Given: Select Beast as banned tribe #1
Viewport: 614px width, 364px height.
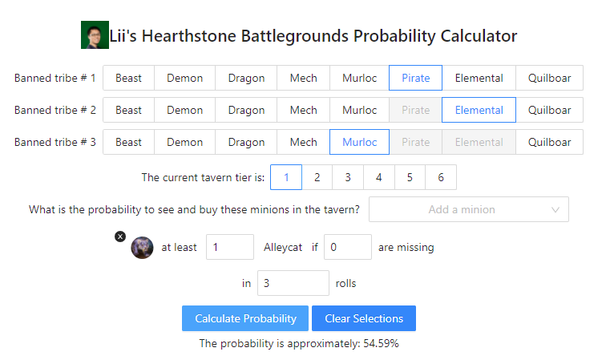Looking at the screenshot, I should point(128,78).
